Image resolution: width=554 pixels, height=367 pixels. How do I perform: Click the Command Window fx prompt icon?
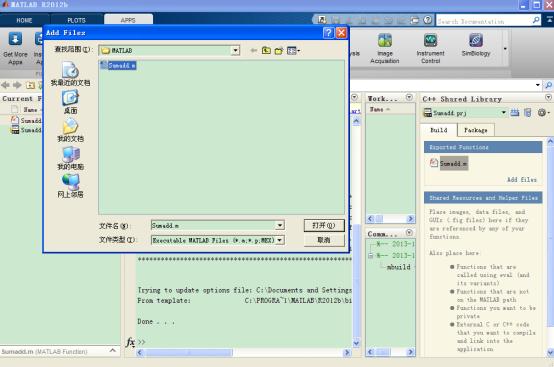[x=130, y=342]
